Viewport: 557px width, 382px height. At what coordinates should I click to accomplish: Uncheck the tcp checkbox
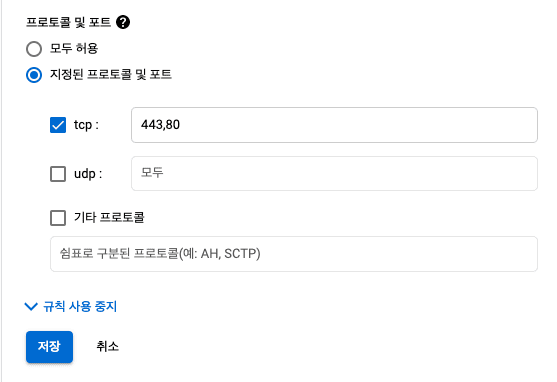pyautogui.click(x=58, y=125)
